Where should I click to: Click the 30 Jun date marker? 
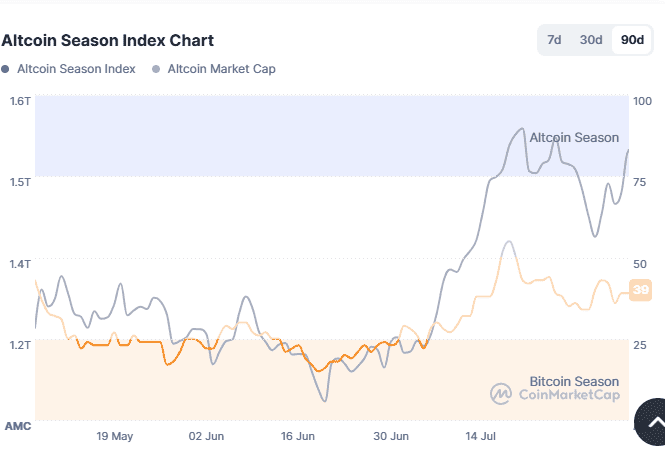[391, 437]
